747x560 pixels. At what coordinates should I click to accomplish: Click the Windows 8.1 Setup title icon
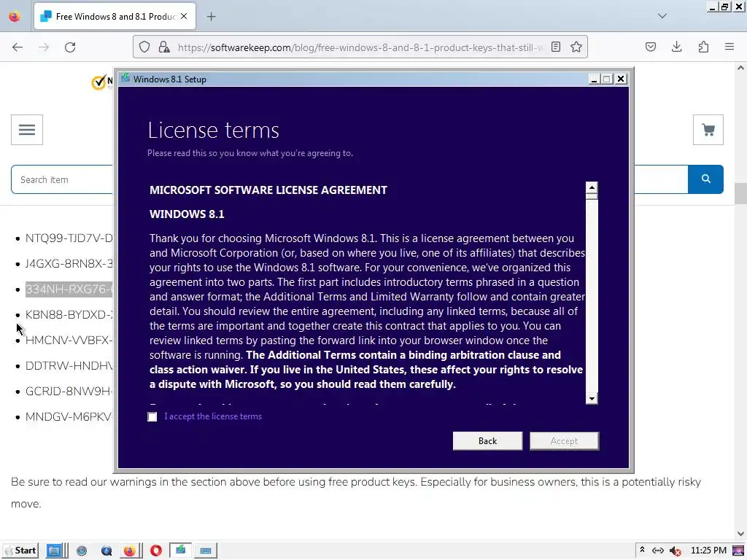point(125,79)
